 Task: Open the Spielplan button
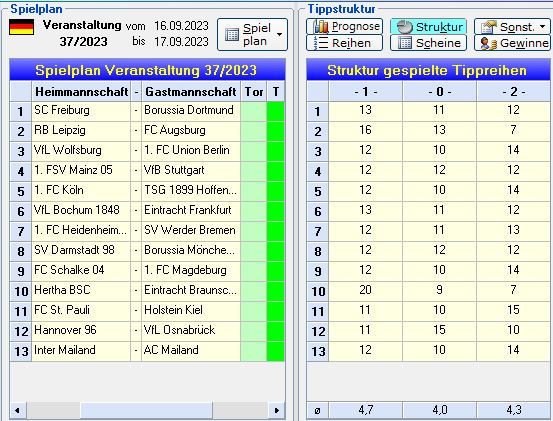click(252, 35)
